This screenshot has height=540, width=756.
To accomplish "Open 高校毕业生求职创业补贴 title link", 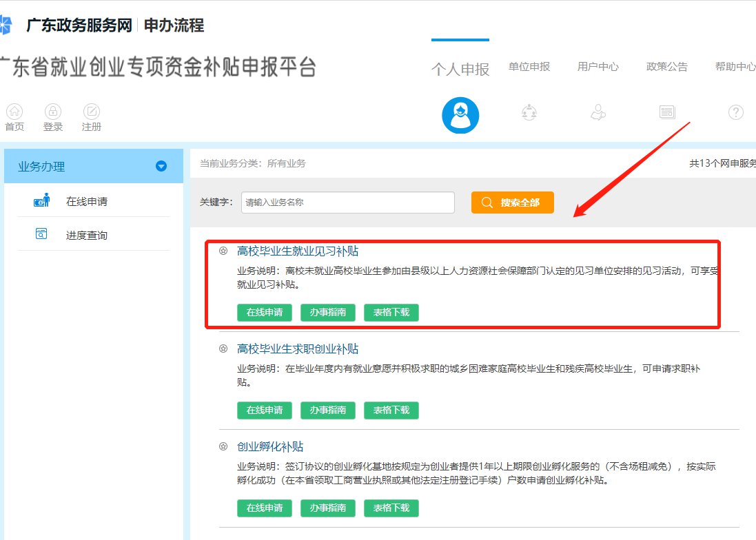I will pos(298,349).
